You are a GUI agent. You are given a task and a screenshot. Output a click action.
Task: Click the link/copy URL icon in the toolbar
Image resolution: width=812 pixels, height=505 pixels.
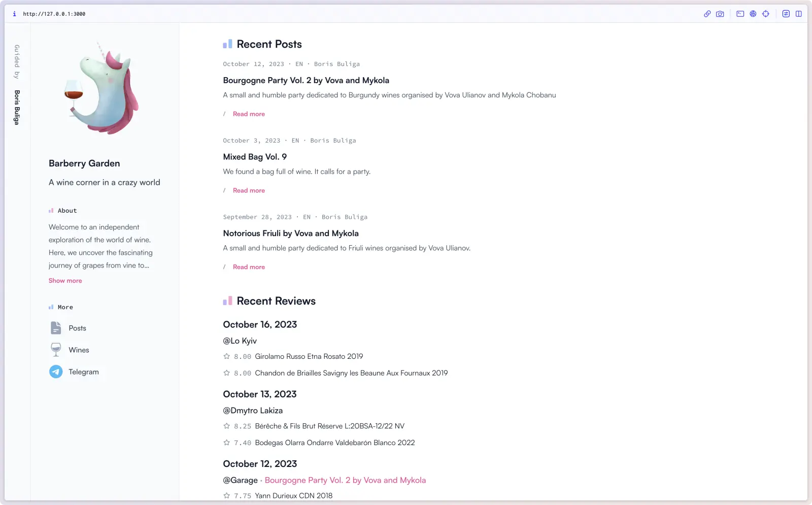(x=707, y=14)
